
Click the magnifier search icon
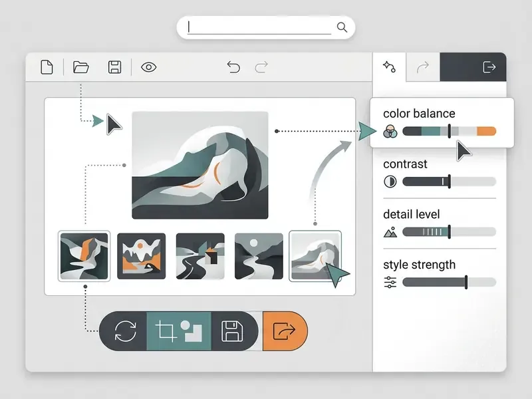[342, 27]
